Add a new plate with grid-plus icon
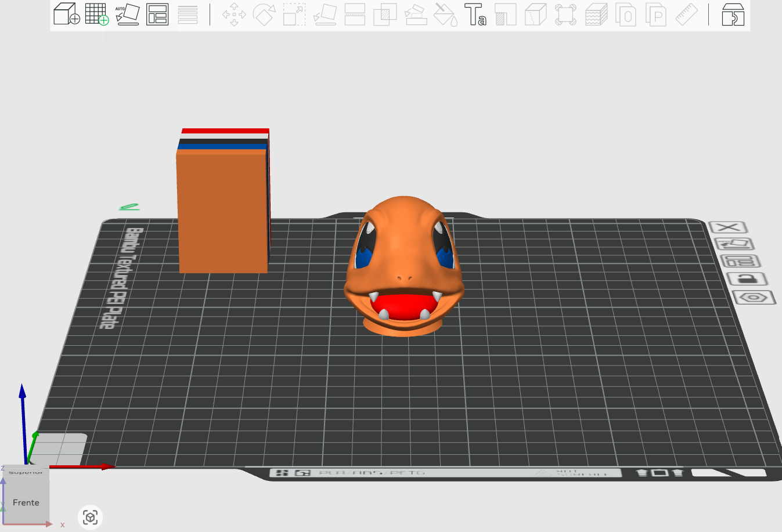 (97, 14)
